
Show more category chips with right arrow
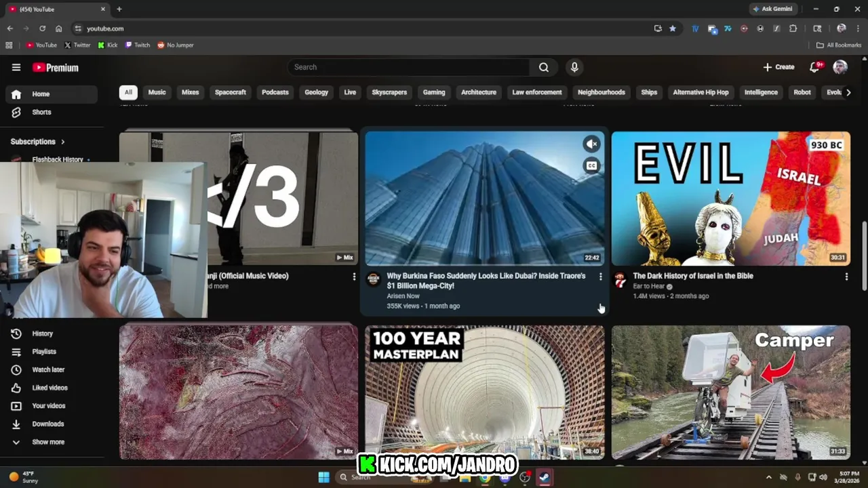click(848, 92)
